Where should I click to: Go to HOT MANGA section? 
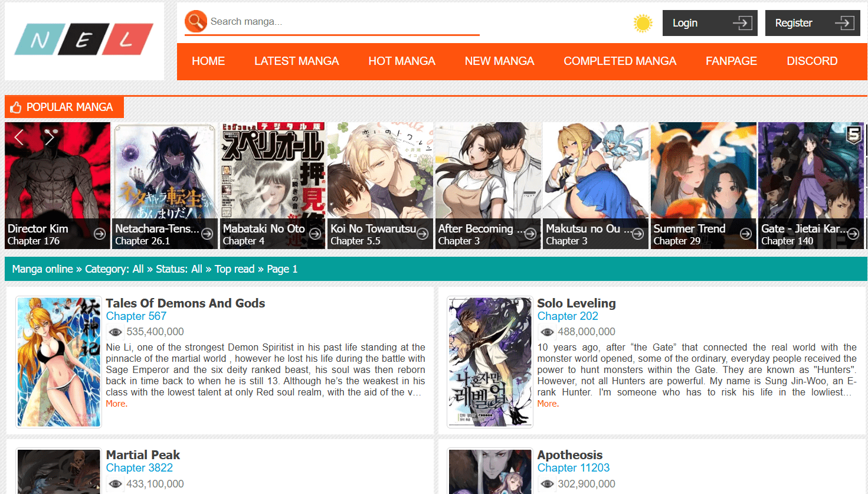[x=402, y=61]
